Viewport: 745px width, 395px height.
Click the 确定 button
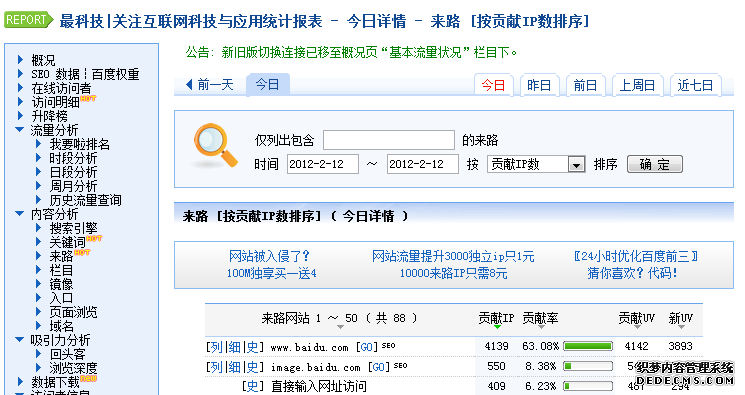tap(655, 164)
